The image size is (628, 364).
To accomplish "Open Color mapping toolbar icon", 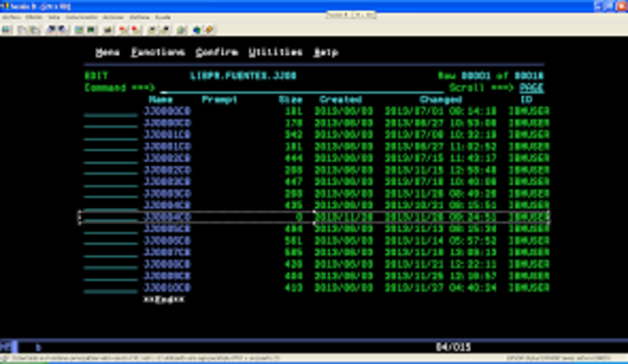I will click(x=91, y=30).
